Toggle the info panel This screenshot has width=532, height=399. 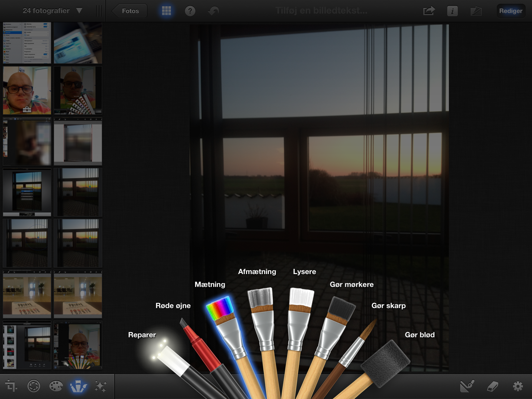click(x=452, y=11)
